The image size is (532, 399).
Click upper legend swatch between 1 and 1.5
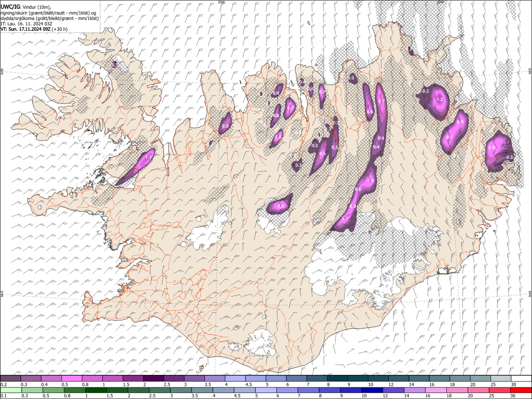pyautogui.click(x=113, y=379)
